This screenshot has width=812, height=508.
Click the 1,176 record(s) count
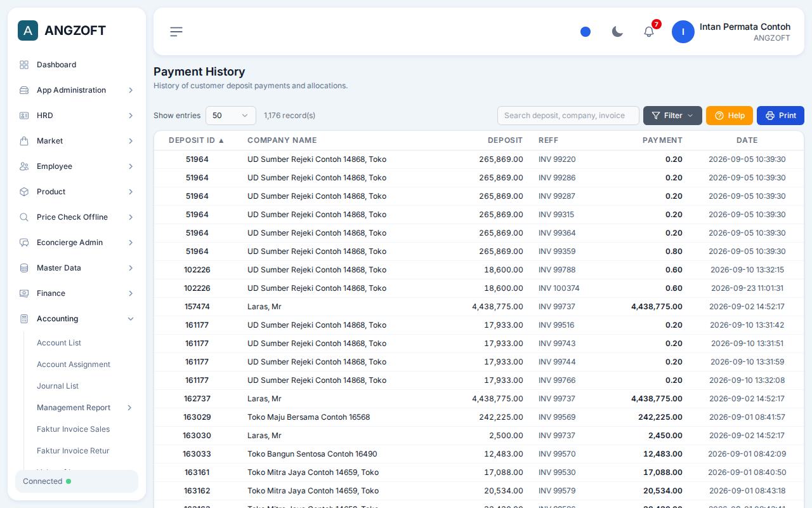[x=289, y=116]
